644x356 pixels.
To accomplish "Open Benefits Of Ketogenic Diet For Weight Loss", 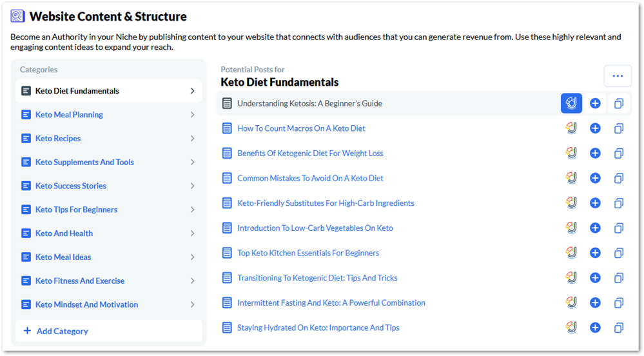I will [x=310, y=153].
